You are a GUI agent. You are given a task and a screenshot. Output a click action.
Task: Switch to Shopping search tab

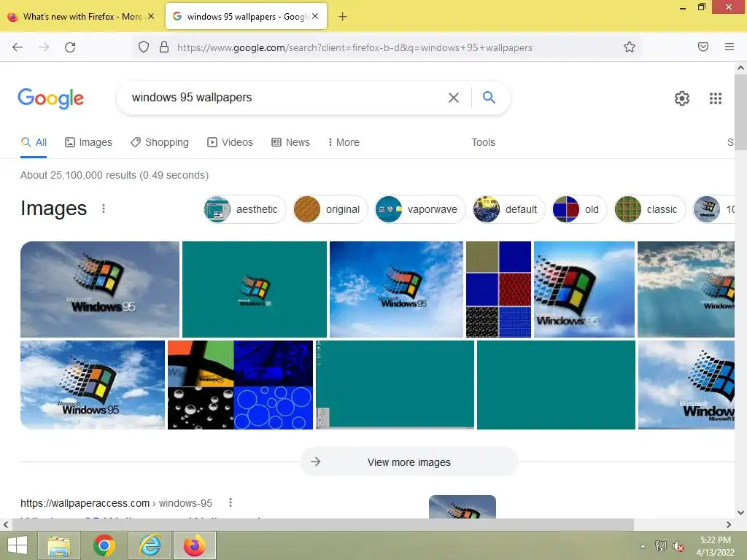pyautogui.click(x=160, y=142)
